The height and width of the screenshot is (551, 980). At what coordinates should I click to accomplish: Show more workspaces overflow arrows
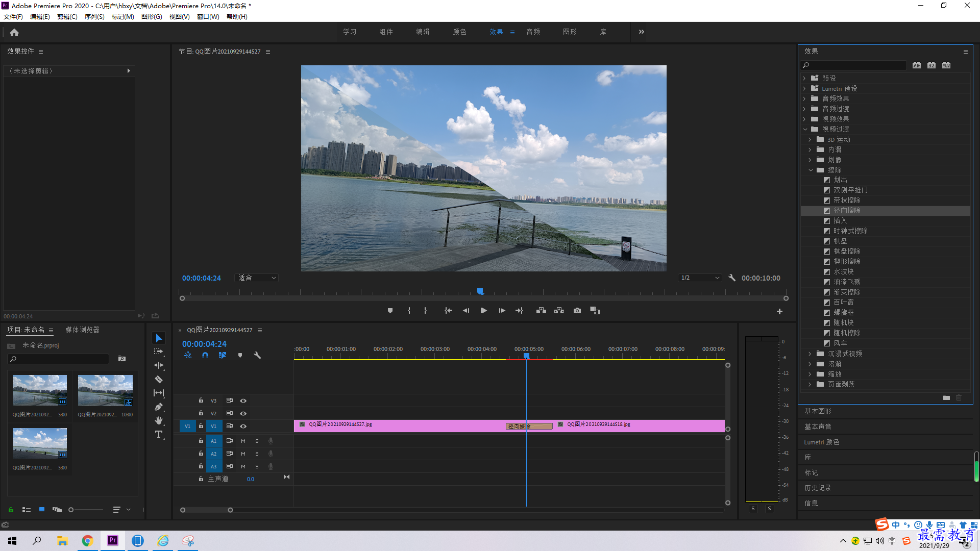coord(641,32)
